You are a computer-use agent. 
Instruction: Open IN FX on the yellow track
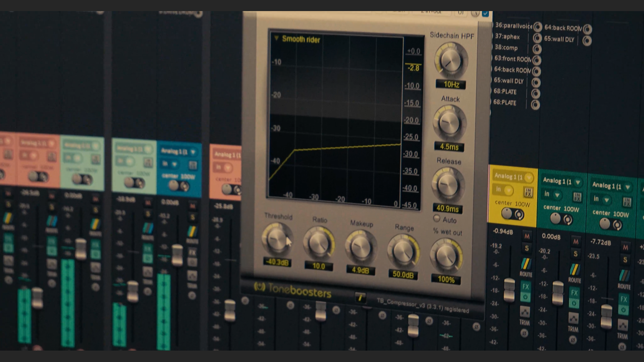(528, 192)
